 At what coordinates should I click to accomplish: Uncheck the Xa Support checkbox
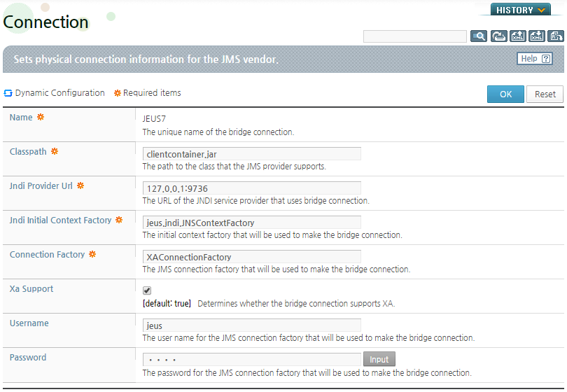[147, 290]
